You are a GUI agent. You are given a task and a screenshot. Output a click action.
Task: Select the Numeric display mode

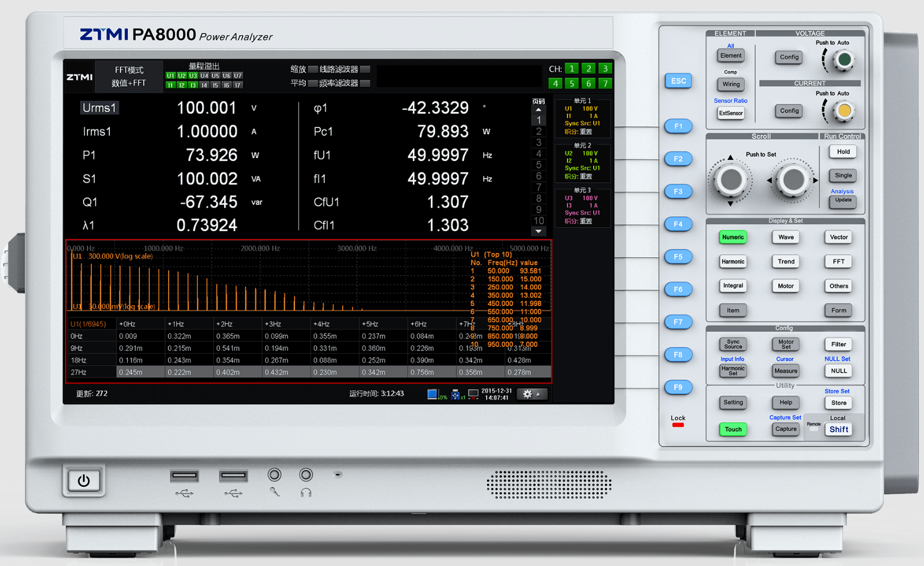coord(733,237)
